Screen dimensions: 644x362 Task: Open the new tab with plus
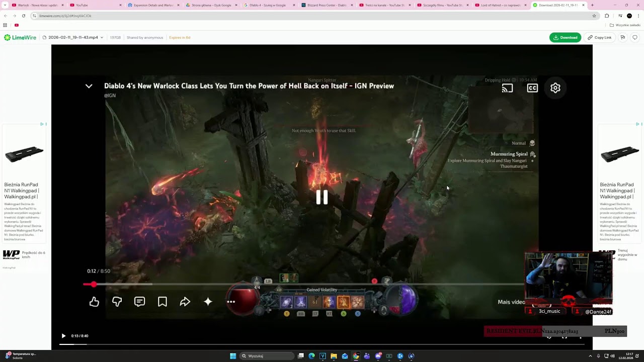(x=592, y=5)
